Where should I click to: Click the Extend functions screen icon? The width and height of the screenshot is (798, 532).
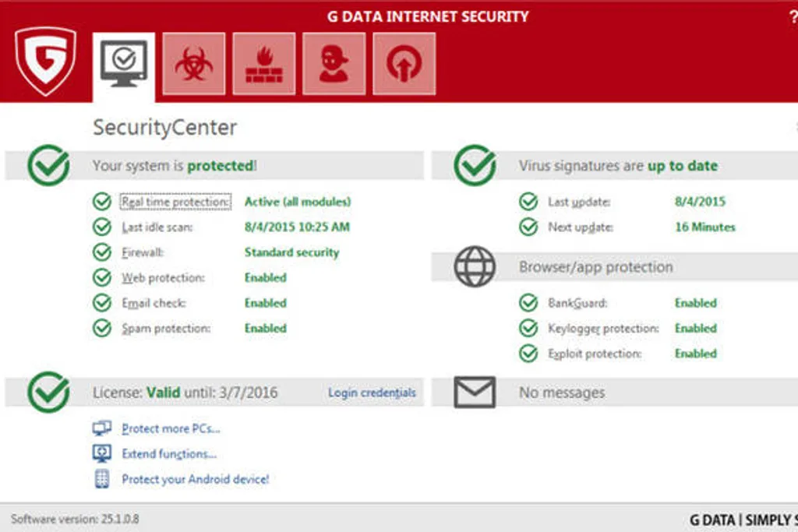tap(102, 453)
